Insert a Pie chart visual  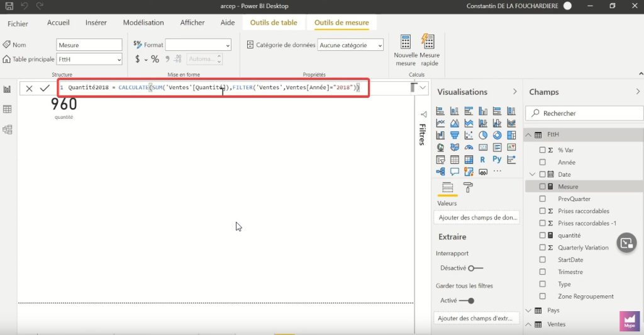(483, 135)
